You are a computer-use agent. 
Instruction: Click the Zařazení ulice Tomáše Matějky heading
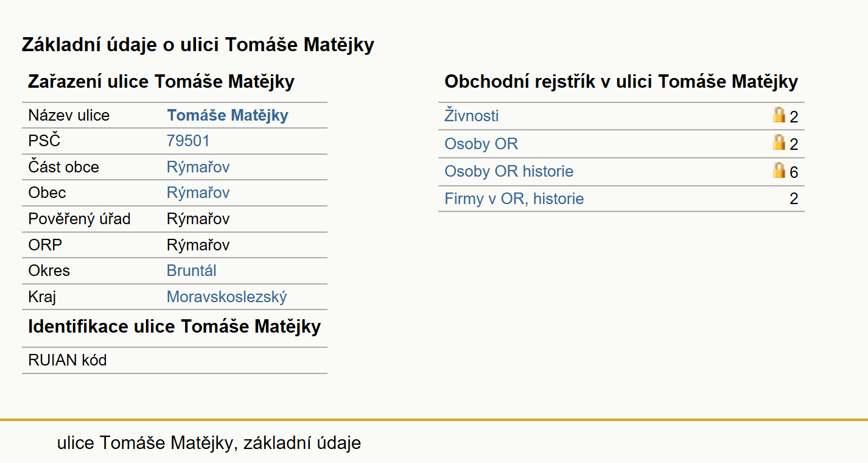tap(161, 82)
